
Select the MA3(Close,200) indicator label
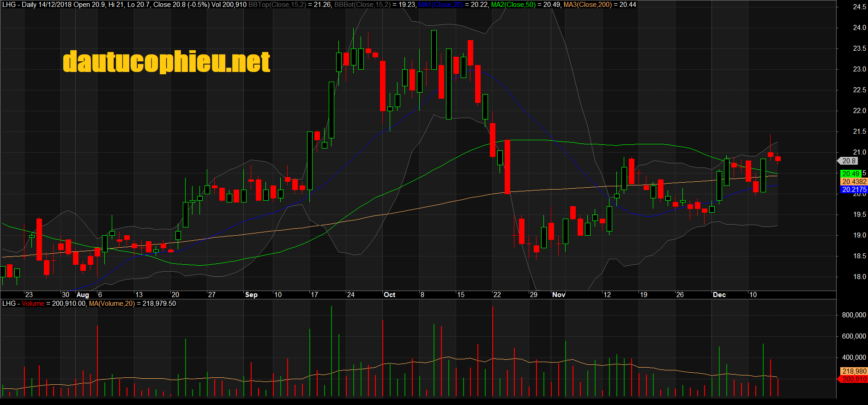point(588,5)
